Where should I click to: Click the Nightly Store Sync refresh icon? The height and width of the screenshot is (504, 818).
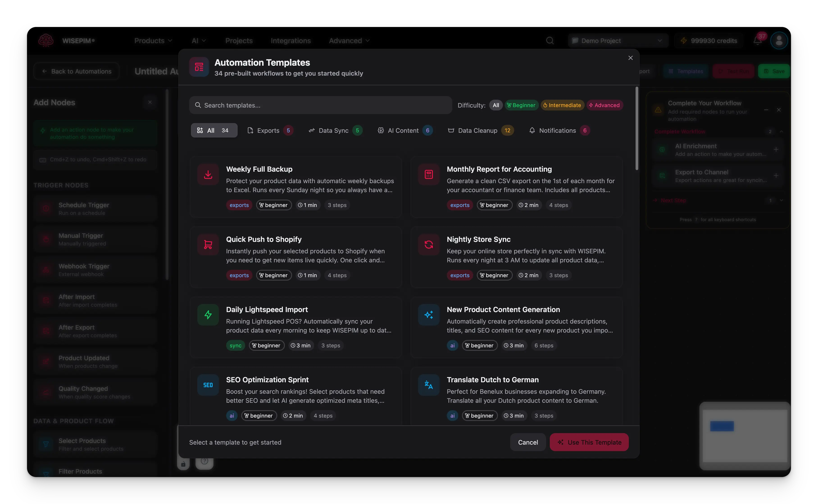click(429, 245)
